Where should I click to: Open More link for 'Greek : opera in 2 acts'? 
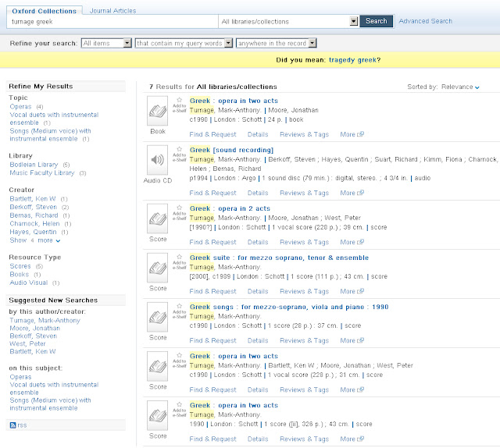pyautogui.click(x=352, y=242)
